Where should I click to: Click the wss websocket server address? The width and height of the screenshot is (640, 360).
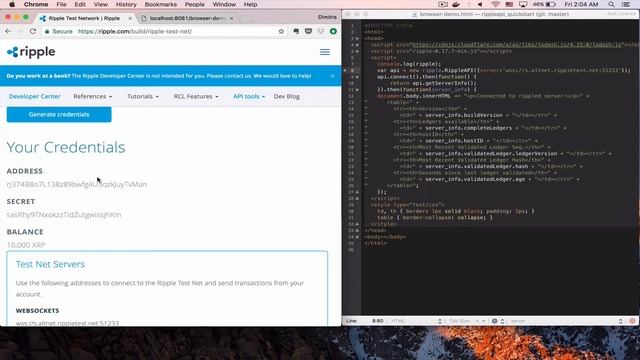(67, 323)
